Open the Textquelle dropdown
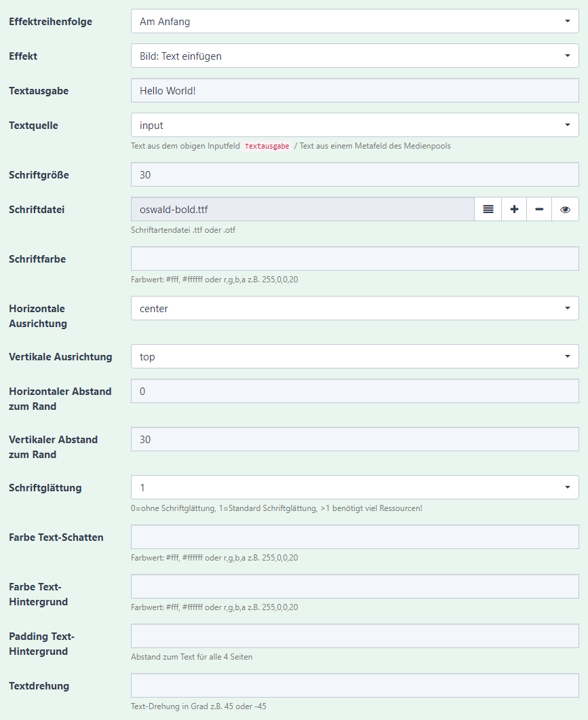 pyautogui.click(x=355, y=125)
